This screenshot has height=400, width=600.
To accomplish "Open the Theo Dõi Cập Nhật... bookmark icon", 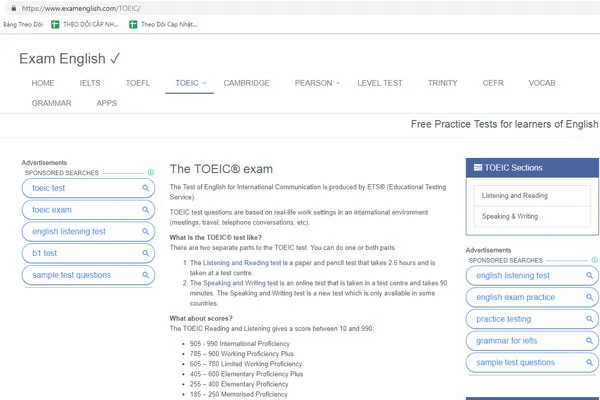I will point(133,24).
